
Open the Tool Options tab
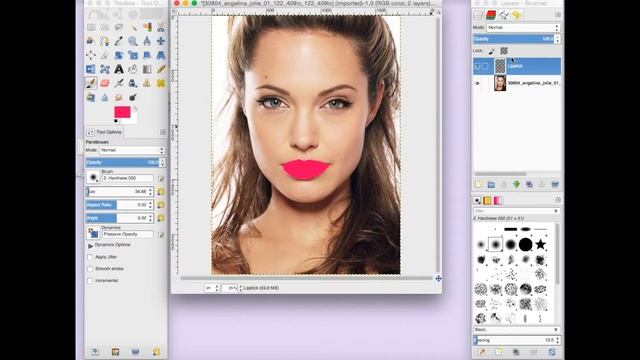tap(105, 132)
